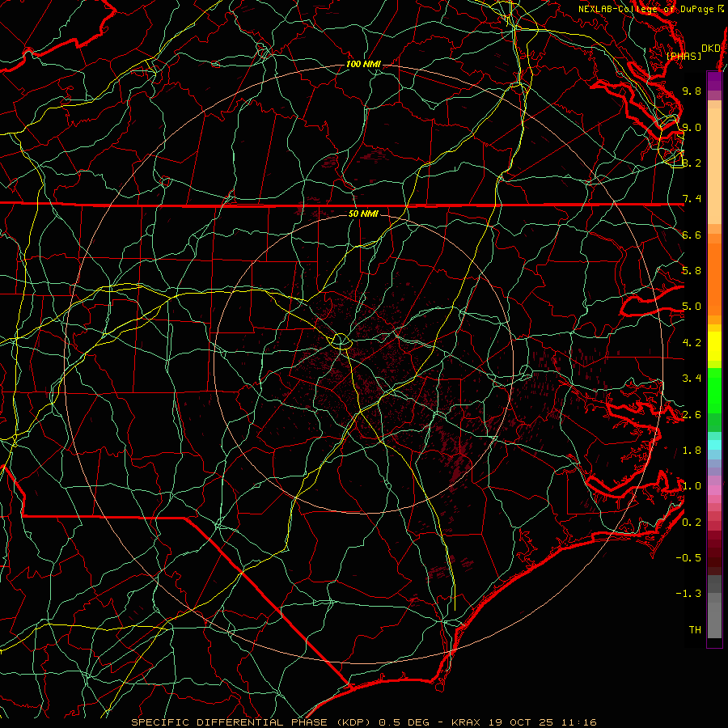Click the 1.8 legend value
Image resolution: width=728 pixels, height=728 pixels.
click(x=692, y=451)
